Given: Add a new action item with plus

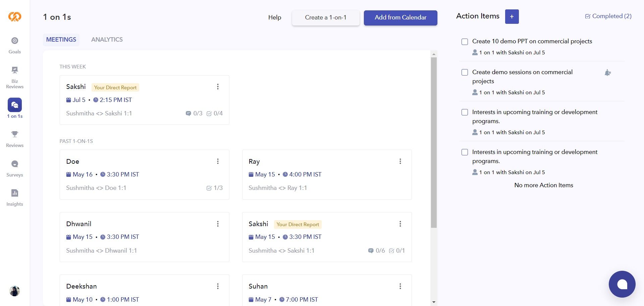Looking at the screenshot, I should 512,16.
